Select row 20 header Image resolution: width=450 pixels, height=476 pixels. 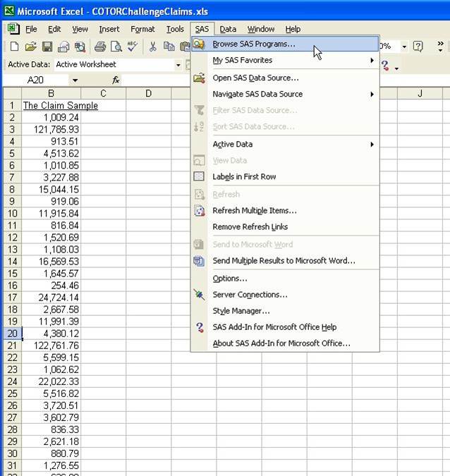click(x=12, y=334)
